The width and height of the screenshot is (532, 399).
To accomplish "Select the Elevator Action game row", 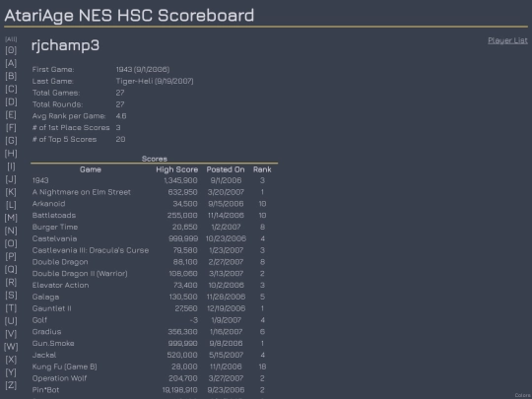I will [x=60, y=286].
